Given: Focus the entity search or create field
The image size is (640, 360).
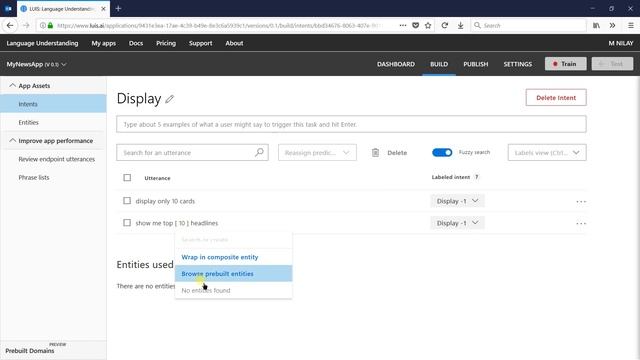Looking at the screenshot, I should tap(233, 240).
